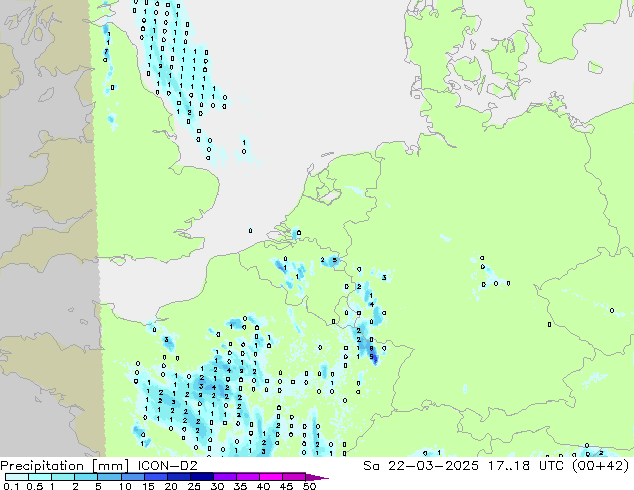Click the 45–50 mm legend color swatch
634x490 pixels.
point(294,477)
